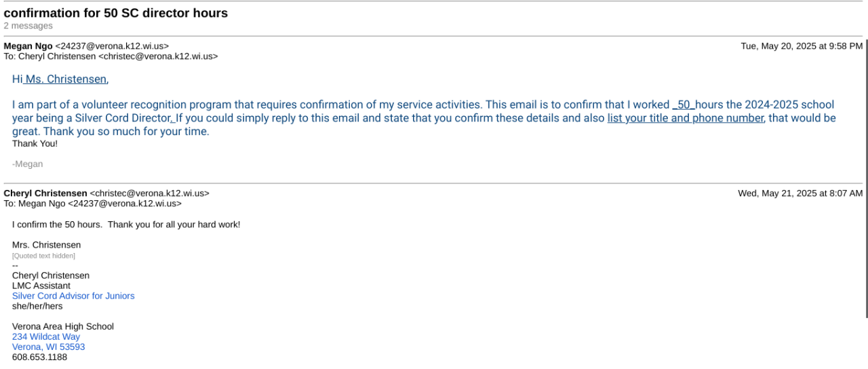Open the "Verona, WI 53593" link
The width and height of the screenshot is (868, 369).
coord(49,347)
